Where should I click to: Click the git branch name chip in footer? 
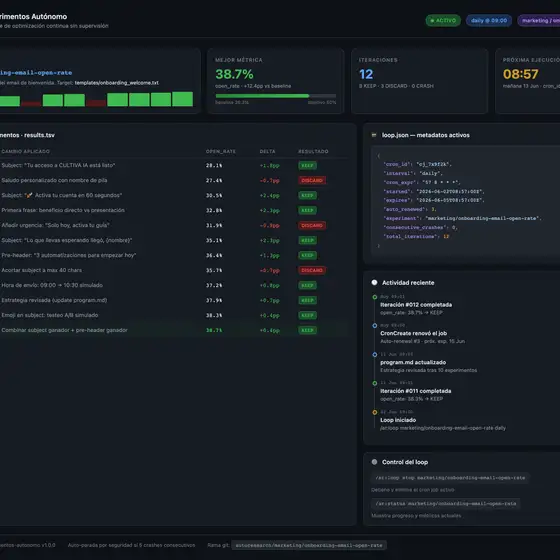[x=309, y=545]
